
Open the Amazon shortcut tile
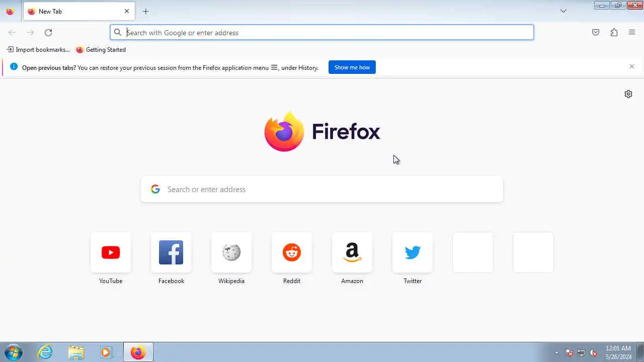(352, 252)
